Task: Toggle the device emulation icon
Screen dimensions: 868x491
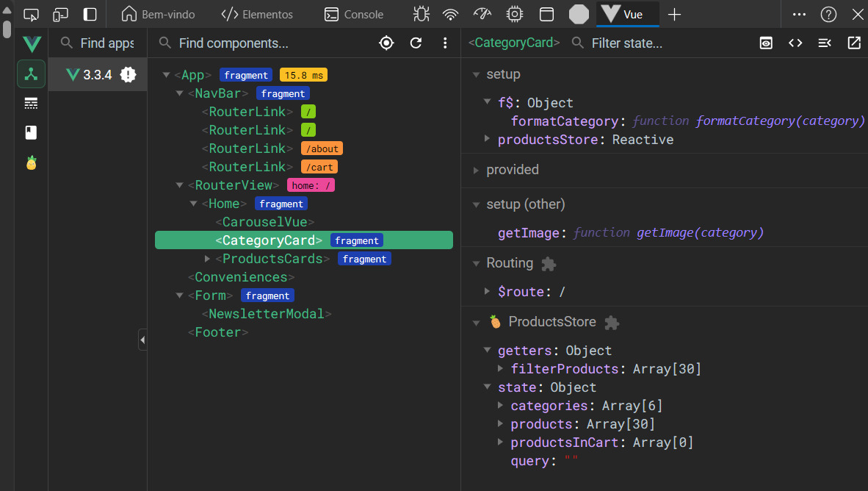Action: tap(61, 15)
